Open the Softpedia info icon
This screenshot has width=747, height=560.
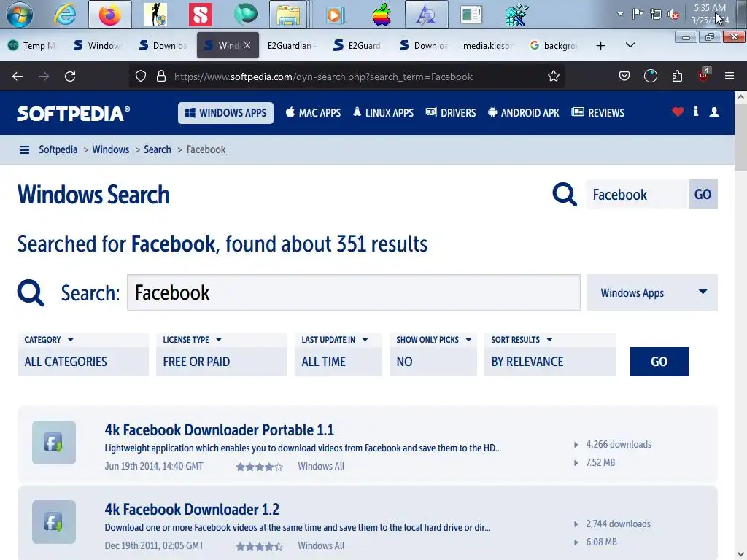coord(695,112)
